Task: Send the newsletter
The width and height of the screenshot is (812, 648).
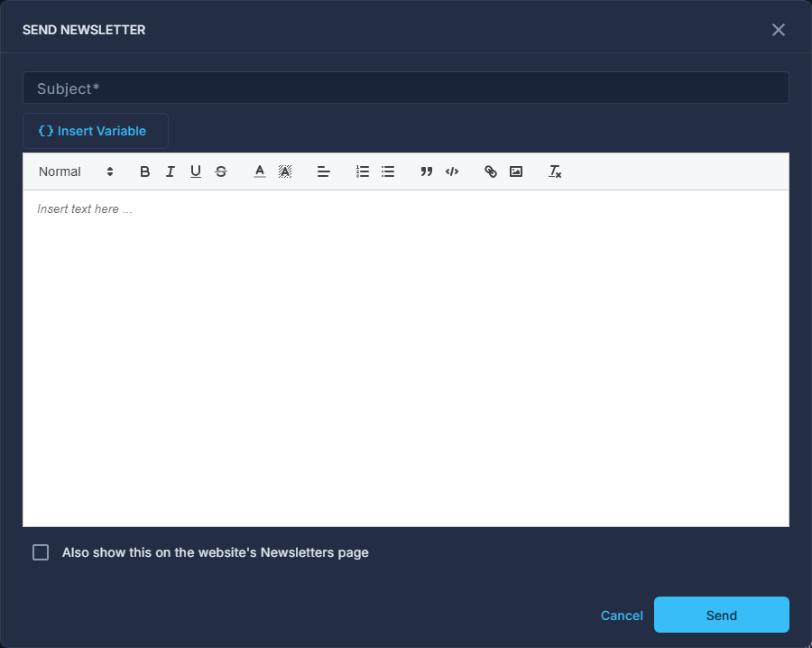Action: [722, 615]
